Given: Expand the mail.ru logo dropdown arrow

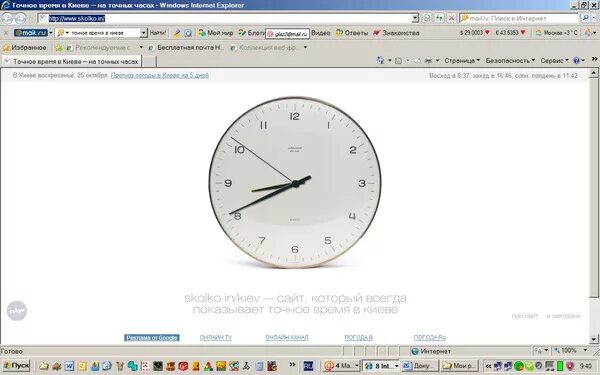Looking at the screenshot, I should 51,33.
